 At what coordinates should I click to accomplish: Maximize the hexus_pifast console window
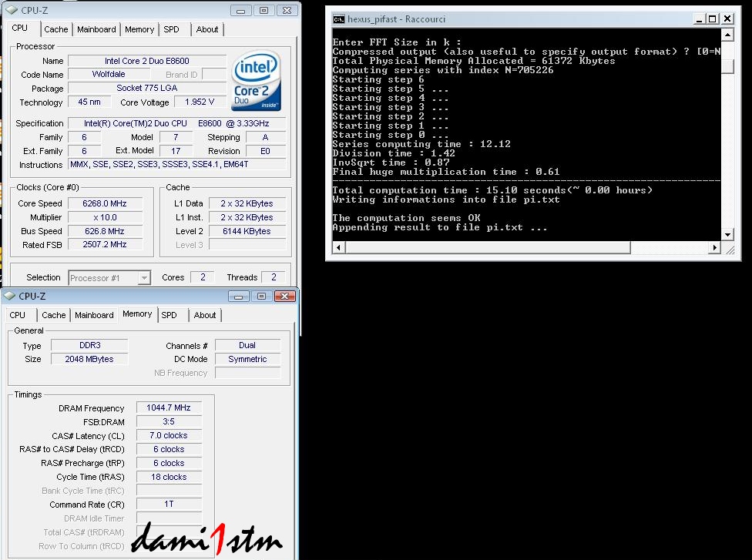click(x=713, y=19)
